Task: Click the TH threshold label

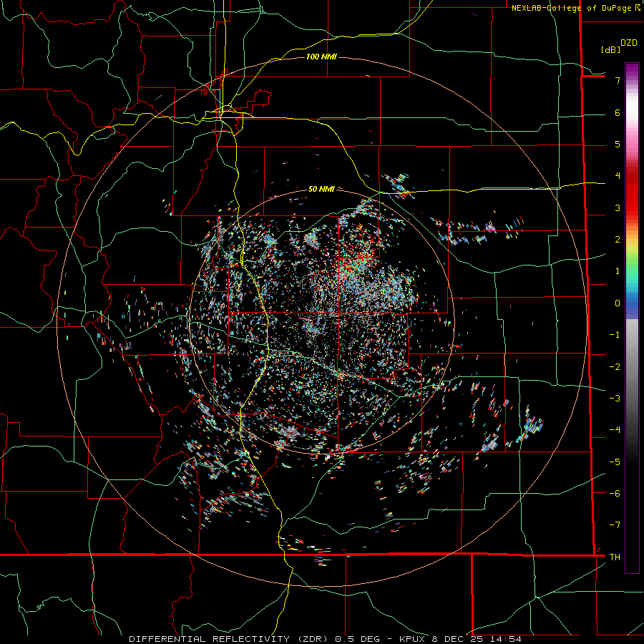Action: [x=615, y=557]
